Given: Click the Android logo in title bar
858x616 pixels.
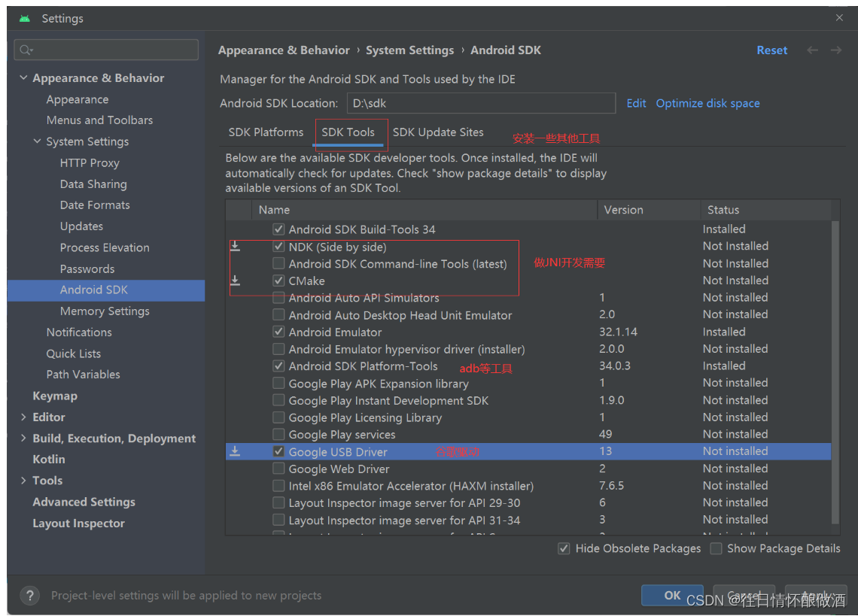Looking at the screenshot, I should point(25,19).
